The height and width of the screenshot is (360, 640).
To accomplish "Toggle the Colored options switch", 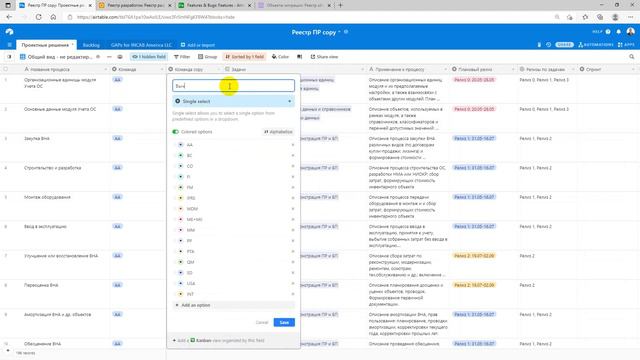I will [176, 132].
